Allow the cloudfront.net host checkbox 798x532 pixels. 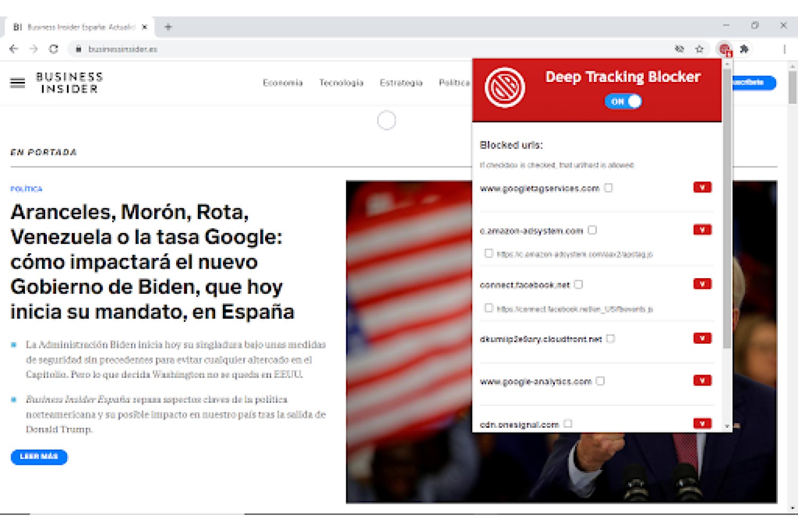coord(611,338)
